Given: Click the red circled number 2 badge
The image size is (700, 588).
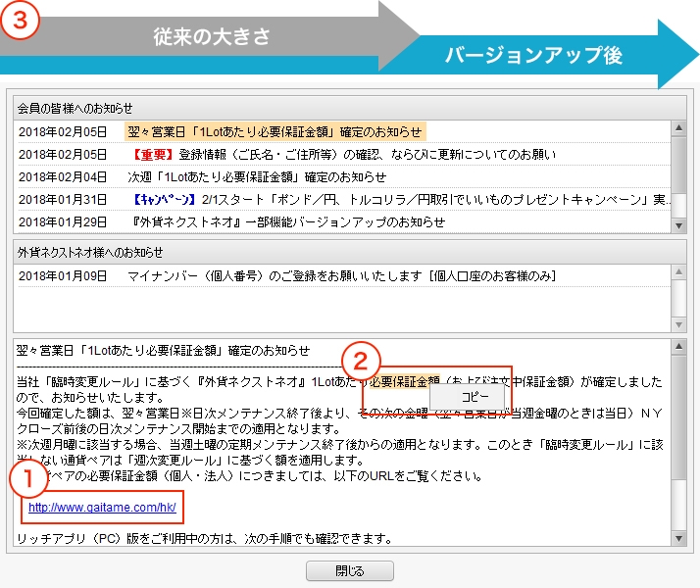Looking at the screenshot, I should tap(360, 359).
